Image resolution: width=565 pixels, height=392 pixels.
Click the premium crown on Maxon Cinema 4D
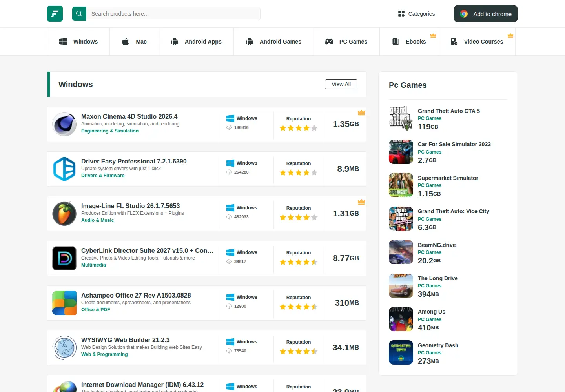pos(361,113)
